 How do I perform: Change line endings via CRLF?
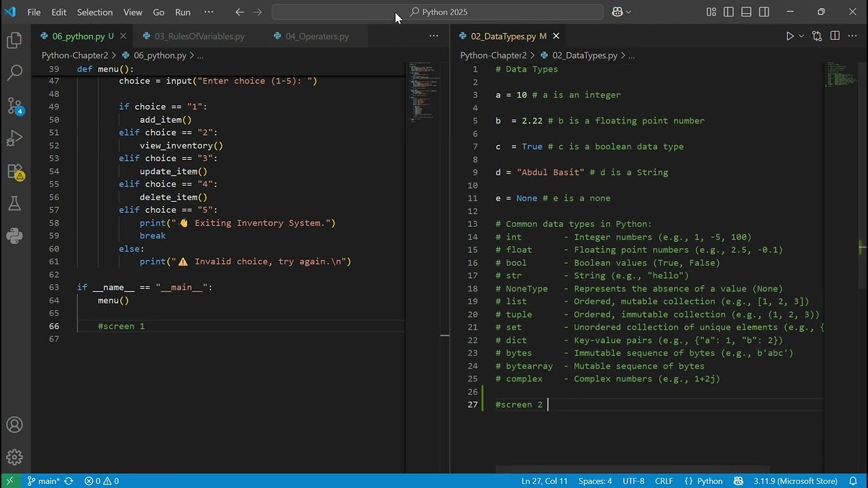tap(664, 481)
